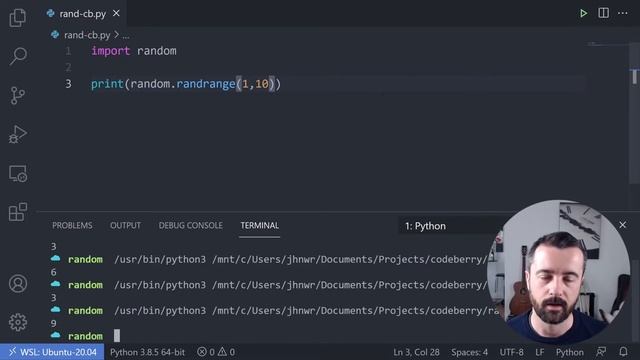Click the number 10 argument

tap(262, 84)
